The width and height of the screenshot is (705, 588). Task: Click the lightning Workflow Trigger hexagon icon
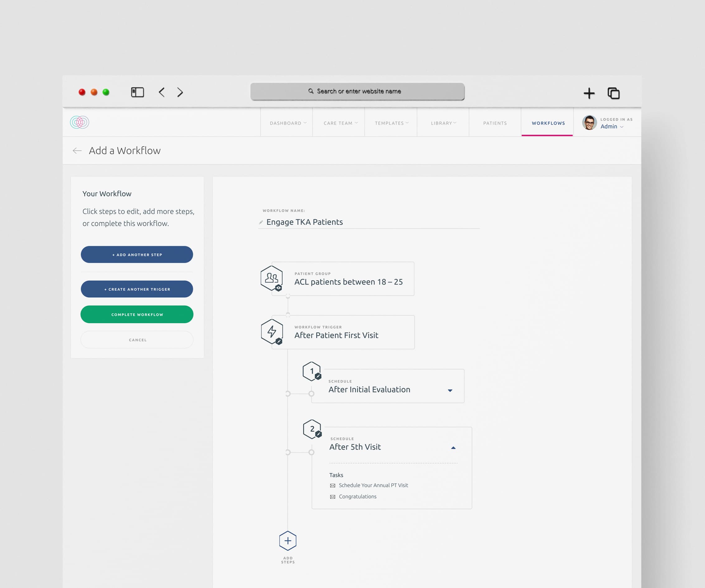(x=272, y=332)
